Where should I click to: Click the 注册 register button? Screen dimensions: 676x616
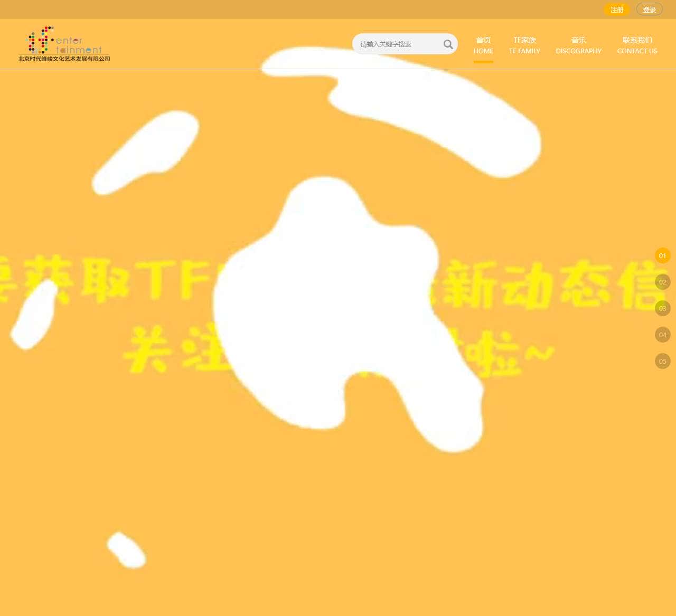tap(617, 10)
